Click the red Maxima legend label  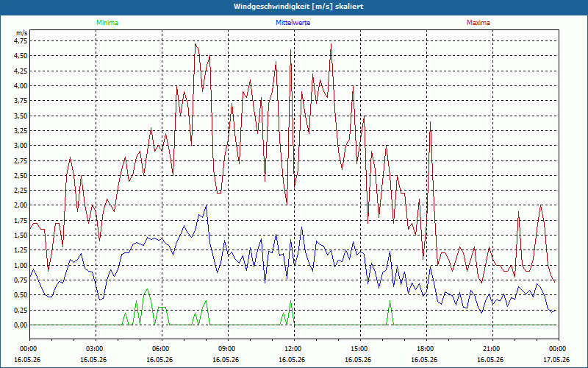(x=478, y=23)
